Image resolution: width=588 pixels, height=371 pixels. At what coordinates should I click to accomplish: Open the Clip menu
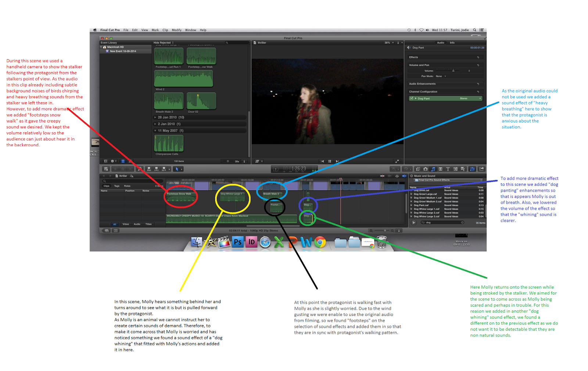click(x=165, y=30)
